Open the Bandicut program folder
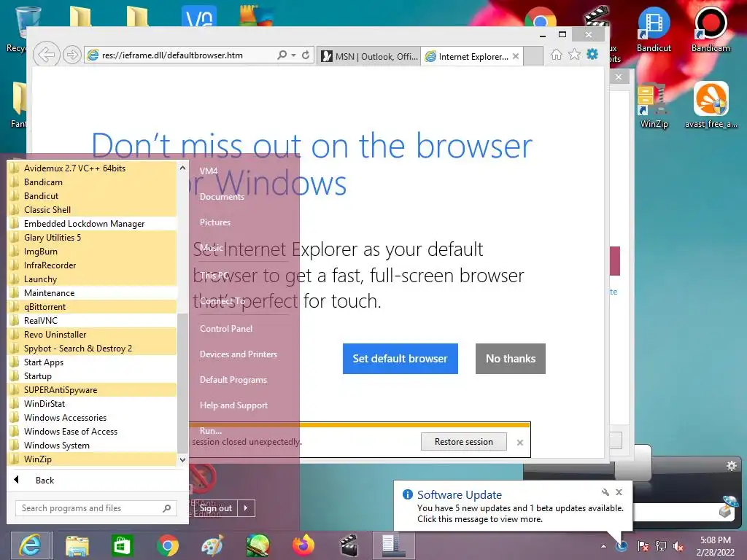The height and width of the screenshot is (560, 747). (92, 195)
